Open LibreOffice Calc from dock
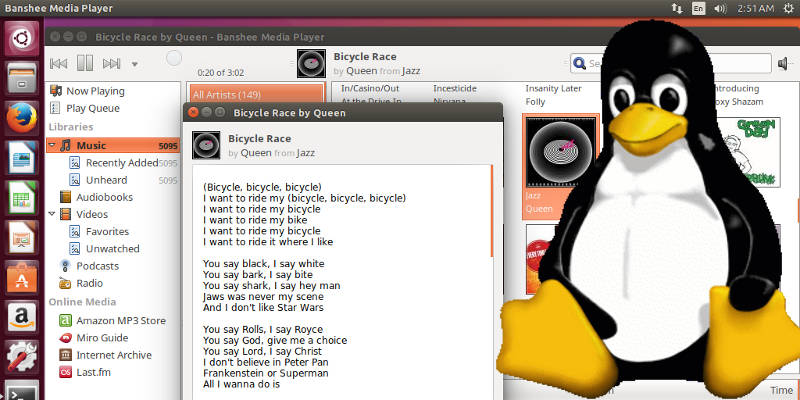The width and height of the screenshot is (800, 400). pyautogui.click(x=22, y=197)
